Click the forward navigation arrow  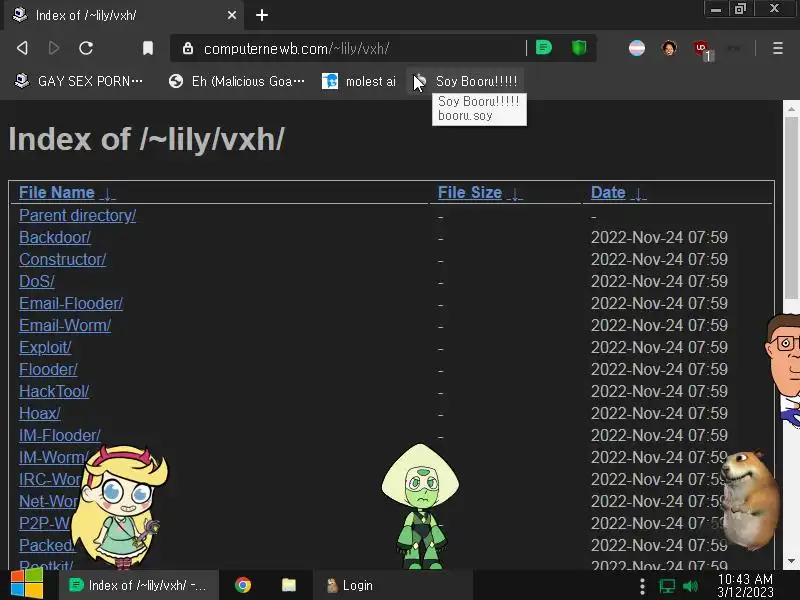click(54, 48)
